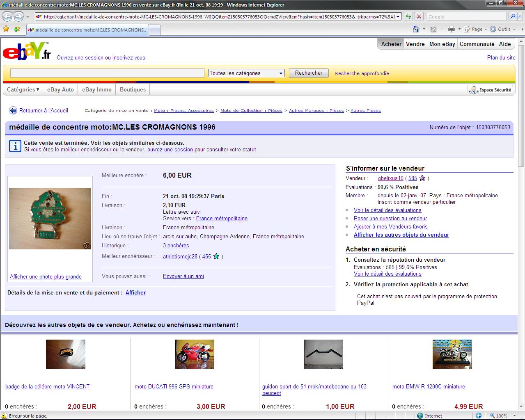Click the Add to Favorites icon
The image size is (525, 420).
tap(17, 29)
